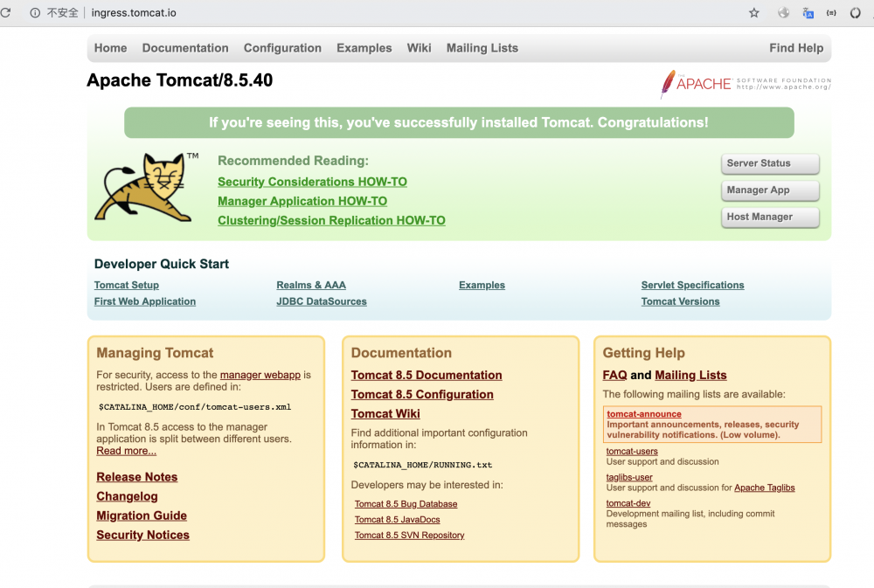The image size is (874, 588).
Task: Open Tomcat 8.5 Bug Database link
Action: click(x=406, y=504)
